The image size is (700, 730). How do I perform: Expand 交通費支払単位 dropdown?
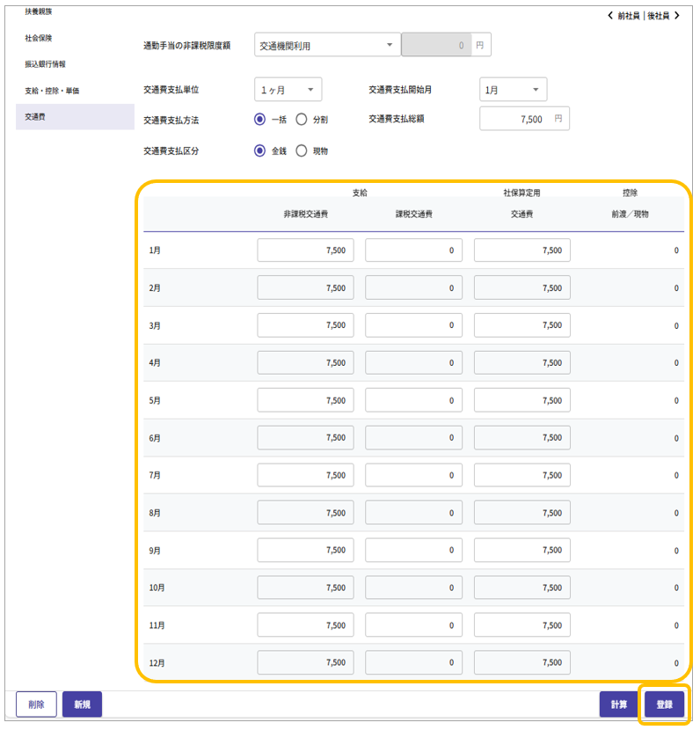coord(288,90)
